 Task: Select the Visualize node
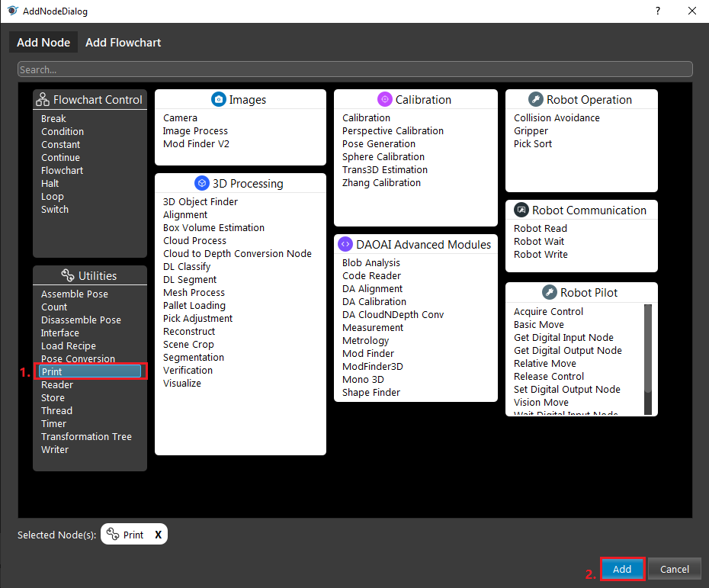pos(182,383)
